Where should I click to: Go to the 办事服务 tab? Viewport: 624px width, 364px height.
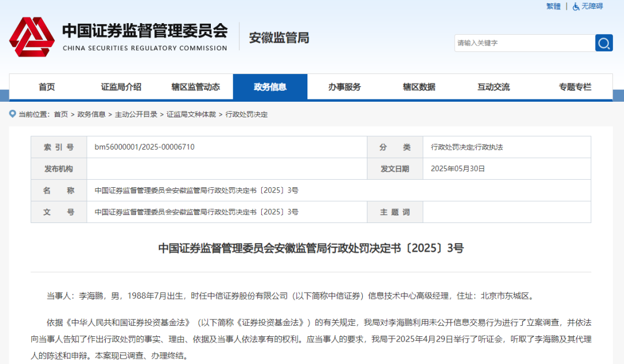coord(345,87)
